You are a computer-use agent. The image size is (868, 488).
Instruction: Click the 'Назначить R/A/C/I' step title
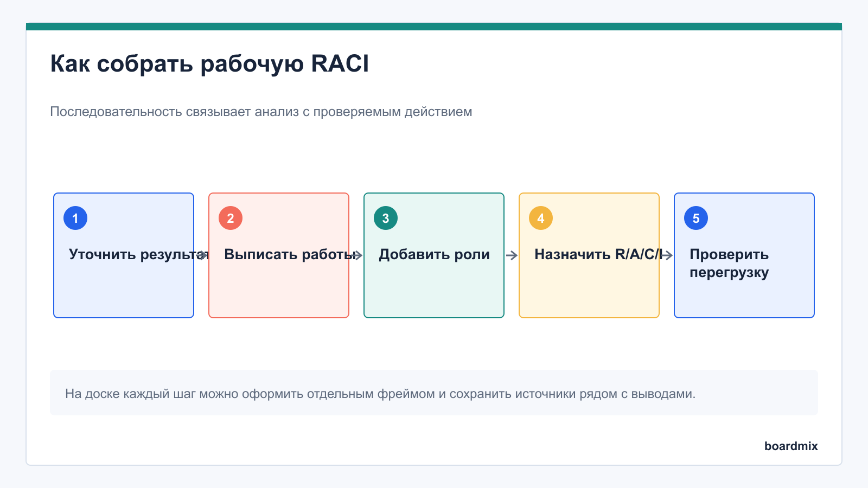point(599,254)
